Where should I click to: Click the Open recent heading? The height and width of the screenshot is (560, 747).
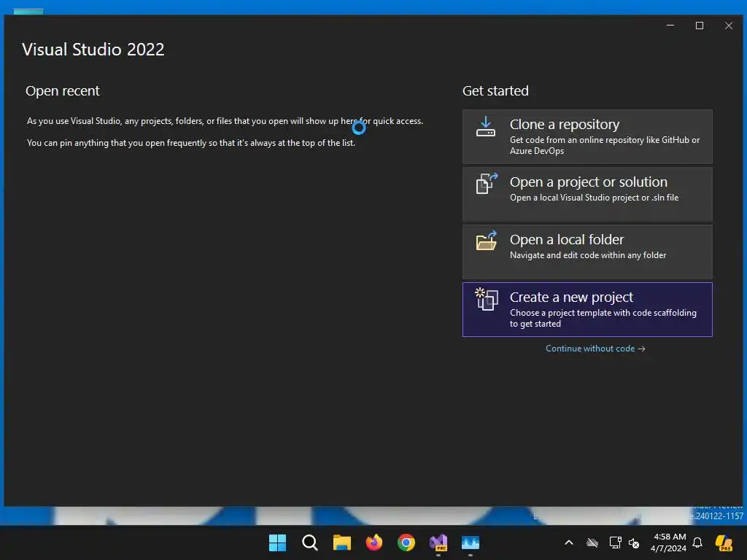[x=63, y=91]
